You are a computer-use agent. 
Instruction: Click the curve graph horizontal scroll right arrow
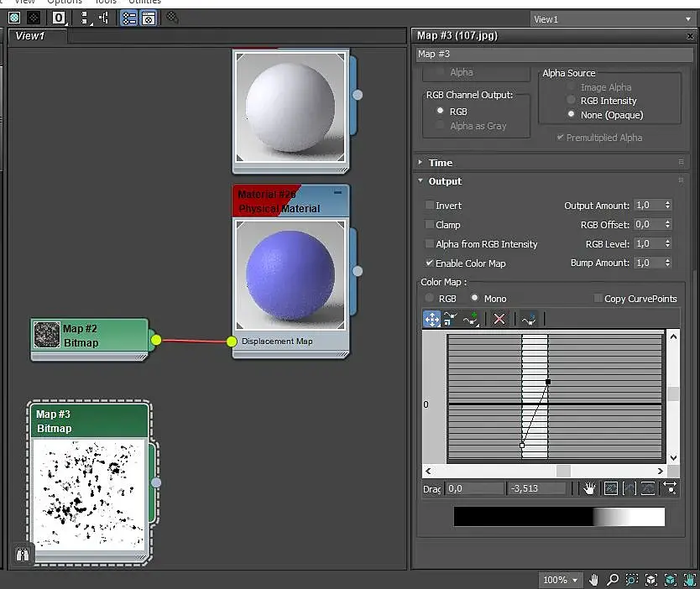[661, 472]
